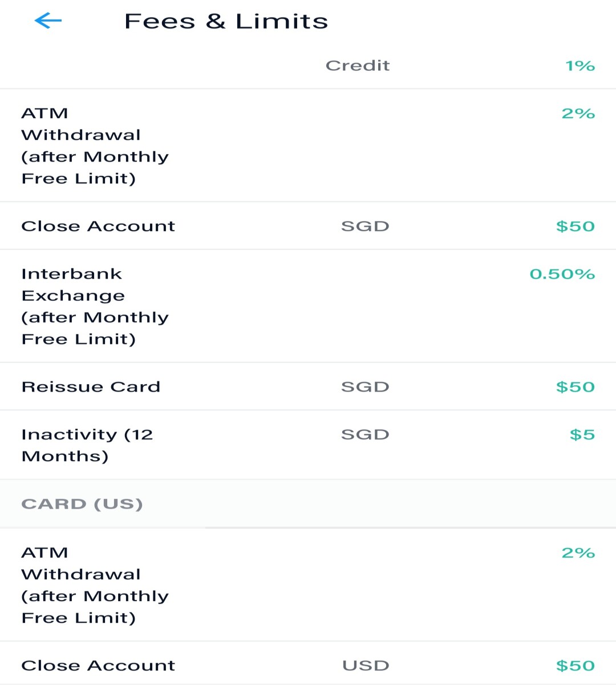This screenshot has height=685, width=616.
Task: Open Inactivity (12 Months) row
Action: tap(308, 445)
